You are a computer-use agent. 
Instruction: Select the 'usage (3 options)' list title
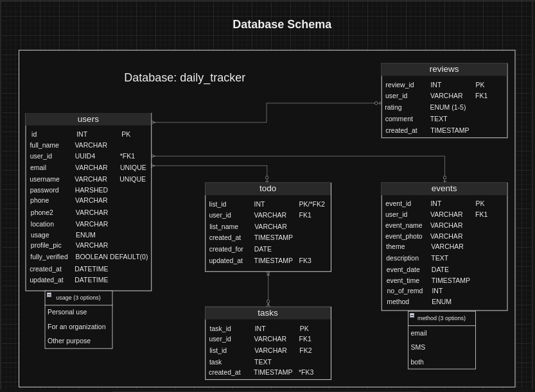(x=78, y=298)
